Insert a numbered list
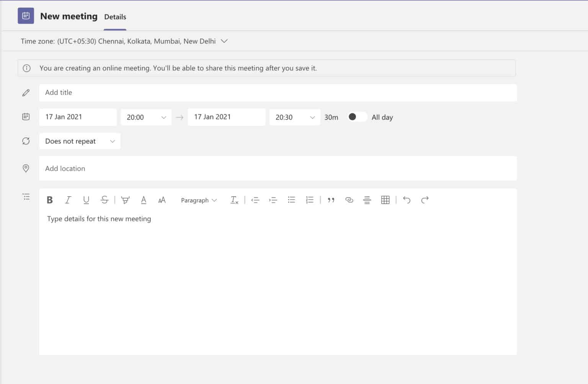 coord(310,200)
